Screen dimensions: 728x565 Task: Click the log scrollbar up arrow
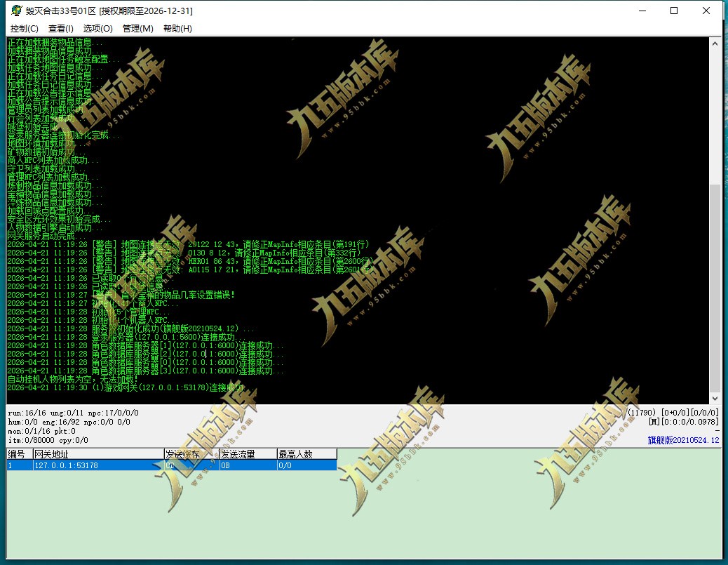point(715,44)
